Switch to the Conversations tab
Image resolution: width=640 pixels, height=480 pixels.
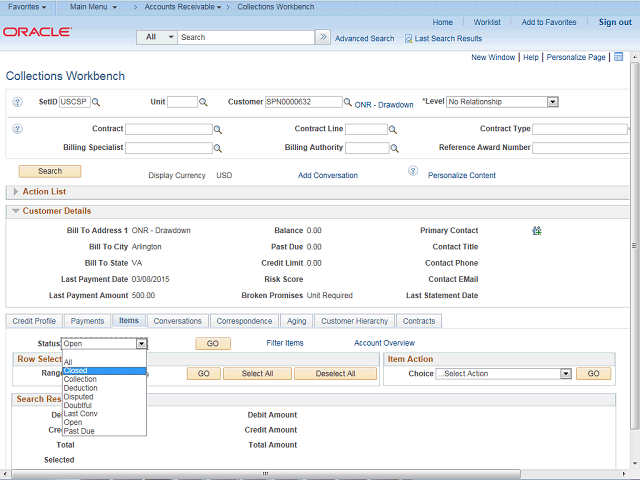point(177,321)
